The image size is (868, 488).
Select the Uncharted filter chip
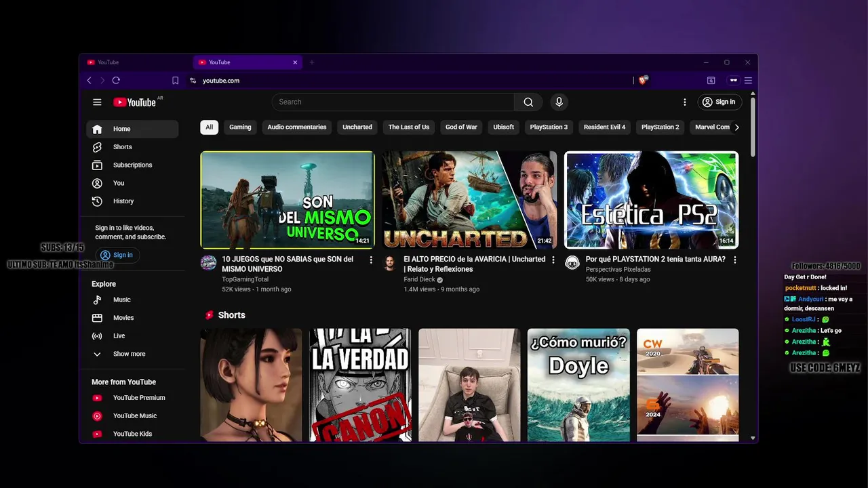(357, 127)
